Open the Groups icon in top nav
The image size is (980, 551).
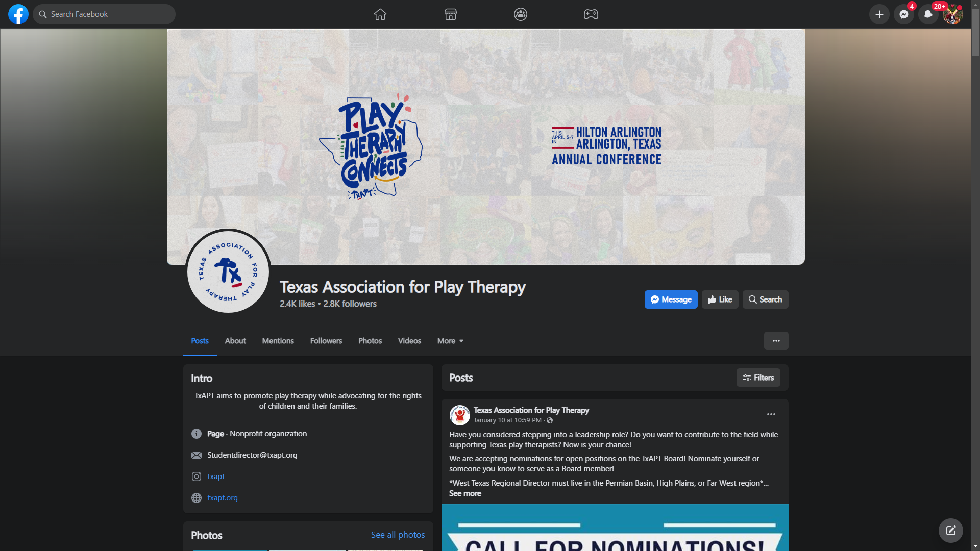pos(521,14)
